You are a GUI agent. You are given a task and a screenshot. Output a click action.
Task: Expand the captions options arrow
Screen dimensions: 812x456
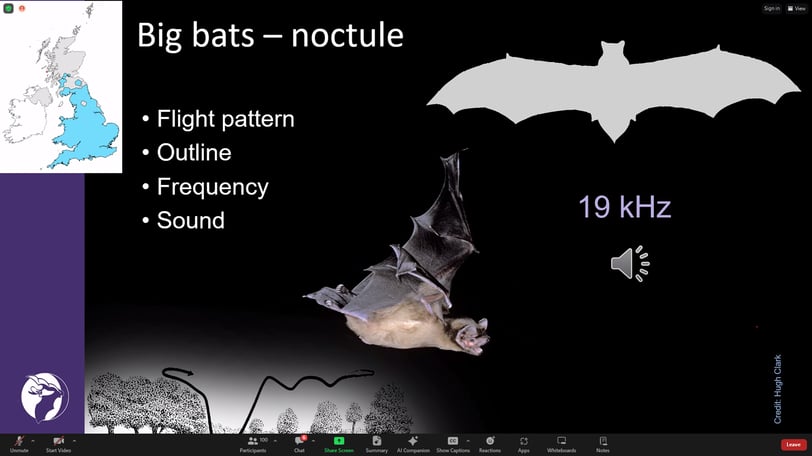click(468, 441)
